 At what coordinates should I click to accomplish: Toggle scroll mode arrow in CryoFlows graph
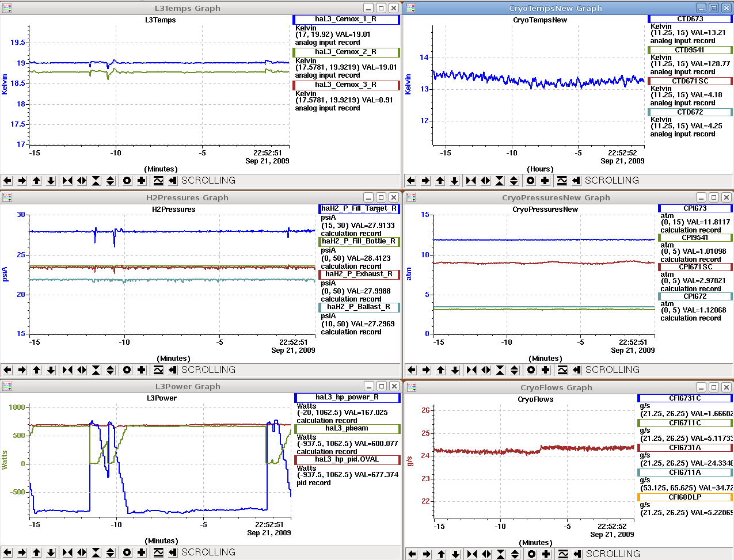pos(577,554)
